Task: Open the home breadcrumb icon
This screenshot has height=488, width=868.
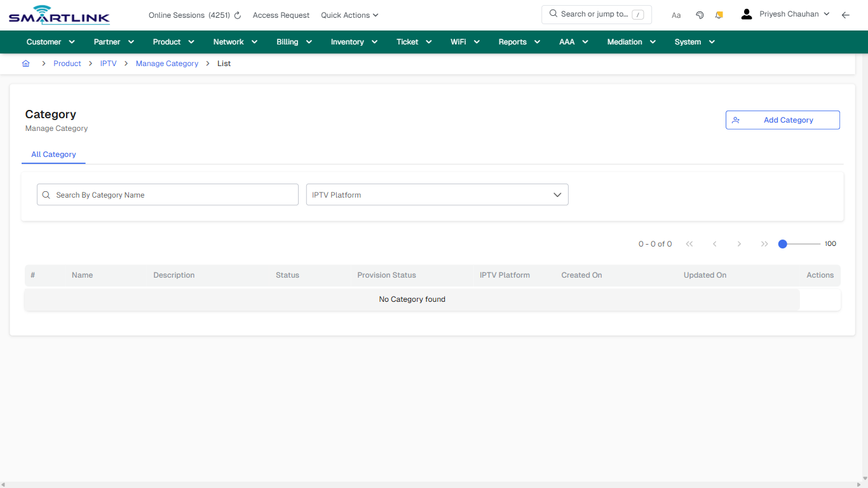Action: point(26,63)
